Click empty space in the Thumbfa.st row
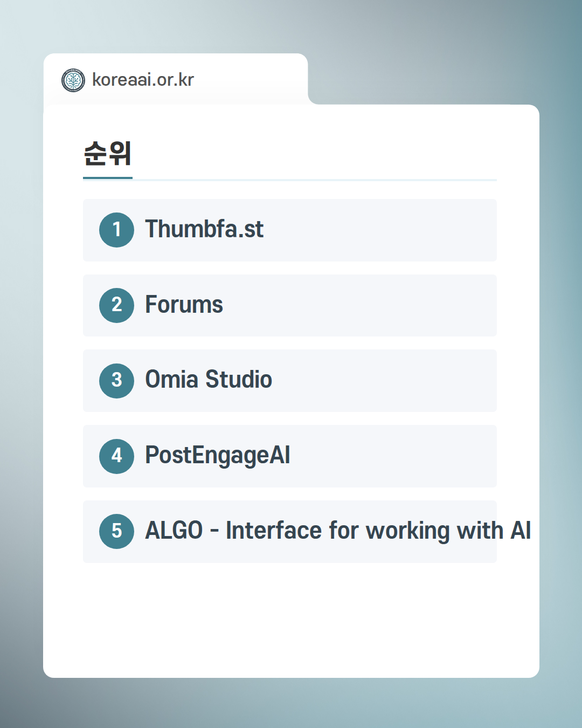 388,230
